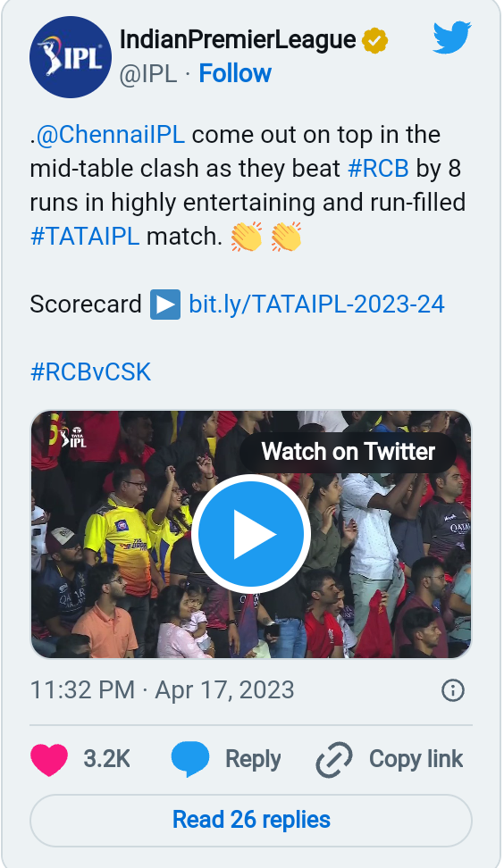Click the chain link copy icon

tap(334, 759)
